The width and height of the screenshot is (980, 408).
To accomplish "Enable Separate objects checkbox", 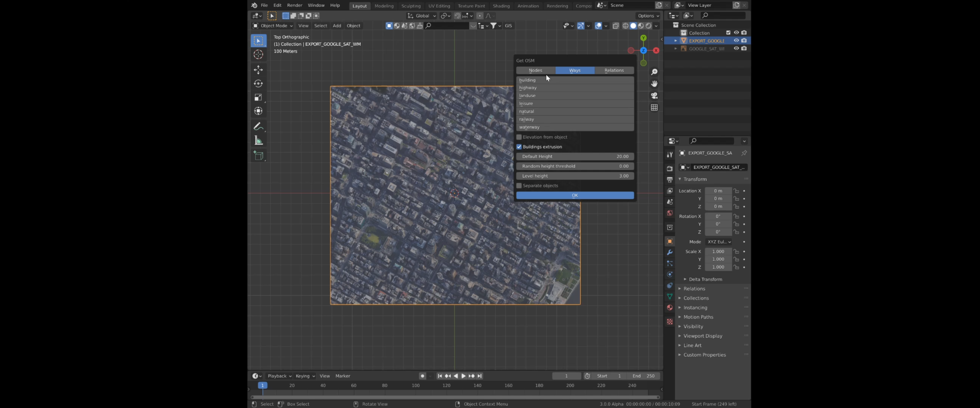I will [519, 186].
